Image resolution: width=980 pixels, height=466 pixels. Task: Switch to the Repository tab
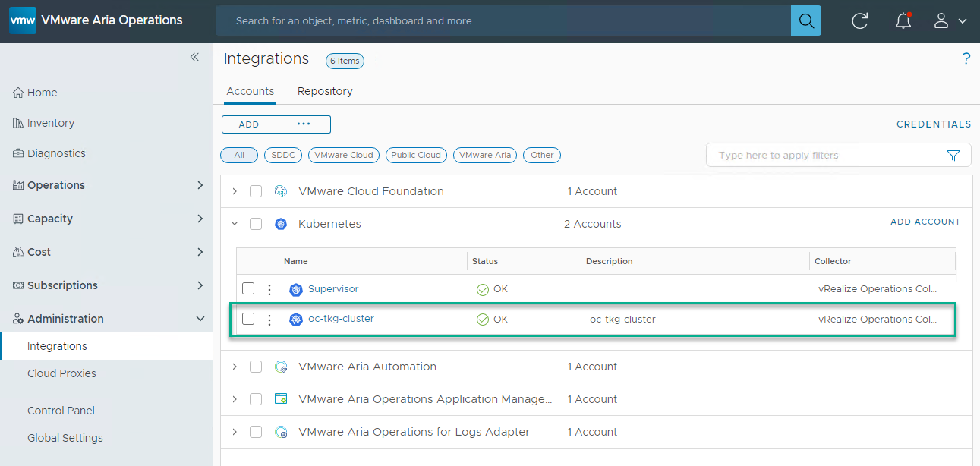(x=325, y=91)
